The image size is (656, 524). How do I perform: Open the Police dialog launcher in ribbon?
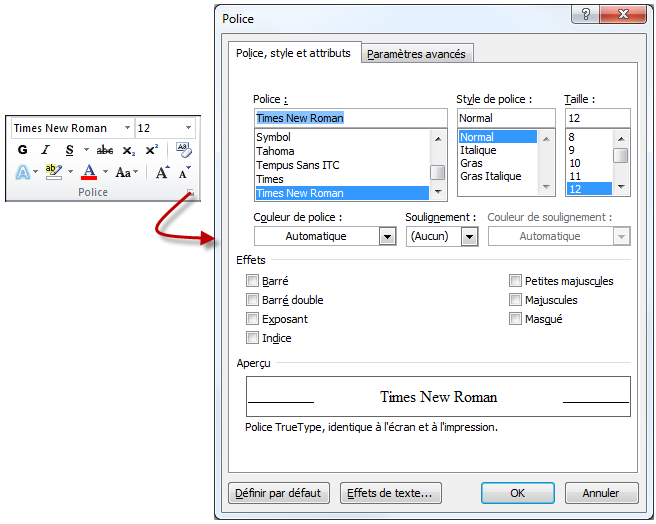188,193
